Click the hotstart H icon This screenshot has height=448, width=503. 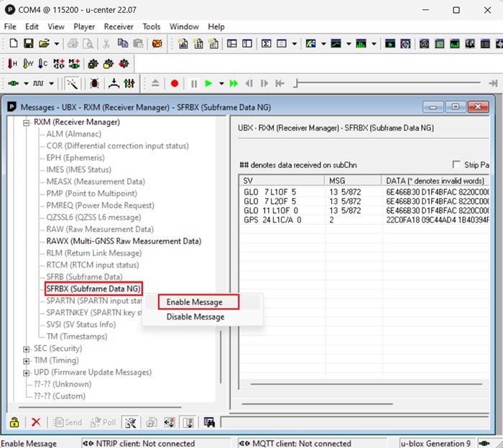(12, 64)
